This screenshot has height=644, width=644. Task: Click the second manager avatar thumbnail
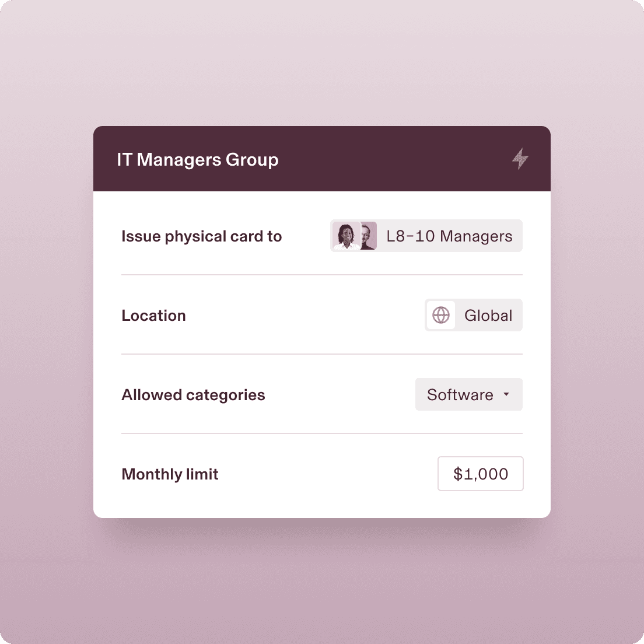click(367, 236)
